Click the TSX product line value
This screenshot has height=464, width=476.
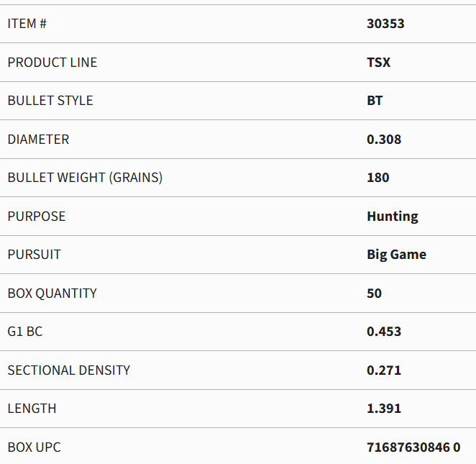(x=378, y=63)
